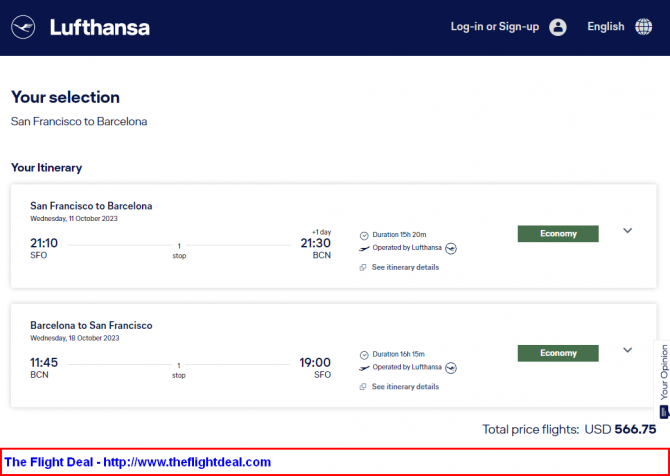Click the clock icon beside Duration 16h 15m
The image size is (670, 476).
click(364, 355)
